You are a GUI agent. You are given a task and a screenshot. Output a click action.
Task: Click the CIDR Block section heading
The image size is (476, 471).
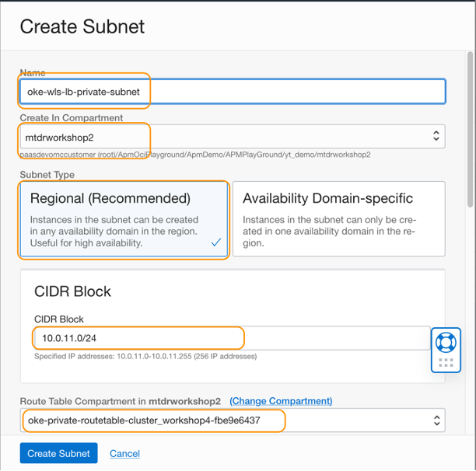pos(73,291)
